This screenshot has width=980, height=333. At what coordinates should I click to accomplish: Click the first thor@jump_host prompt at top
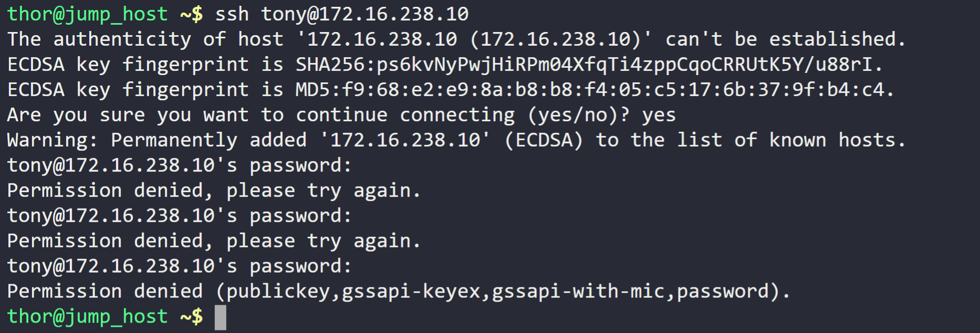105,14
